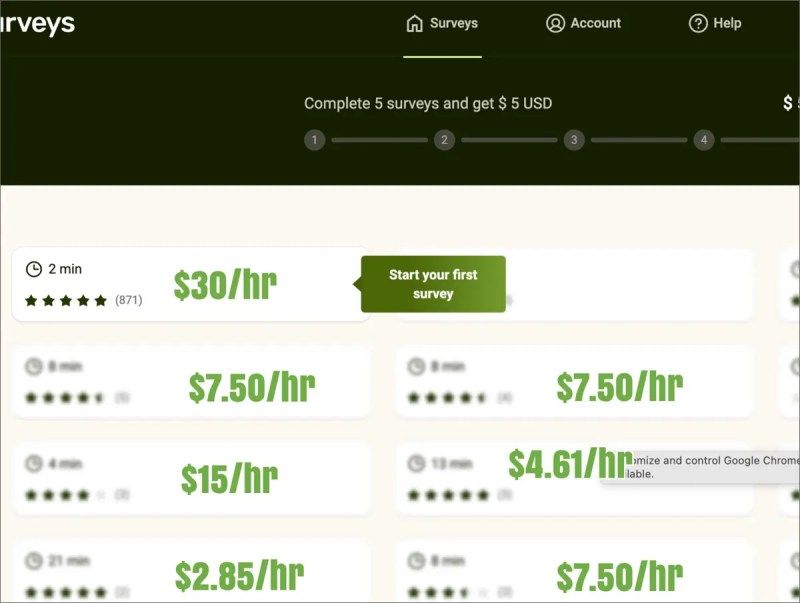
Task: Open the $4.61/hr survey card
Action: 573,479
